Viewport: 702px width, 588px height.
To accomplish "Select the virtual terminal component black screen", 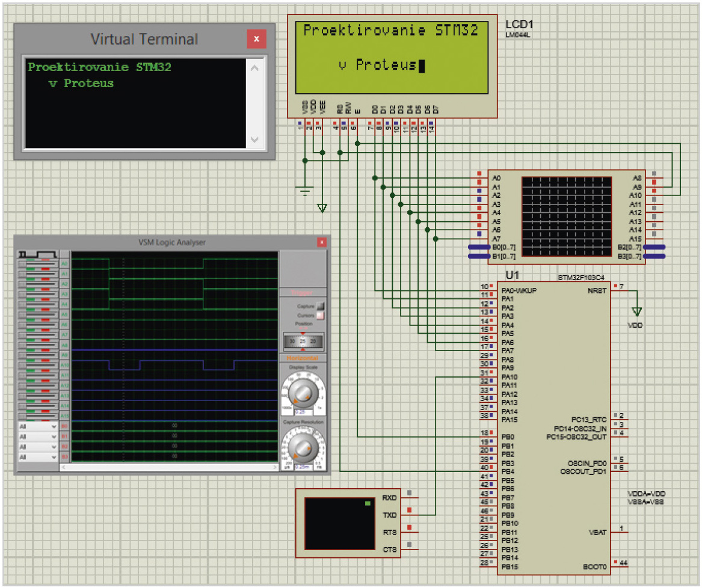I will 339,524.
